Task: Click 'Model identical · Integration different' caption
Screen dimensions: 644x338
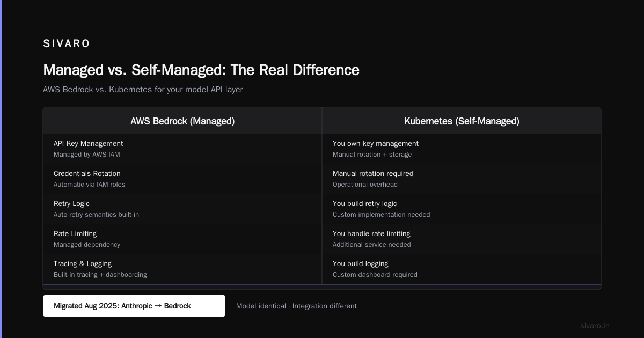Action: pyautogui.click(x=296, y=306)
